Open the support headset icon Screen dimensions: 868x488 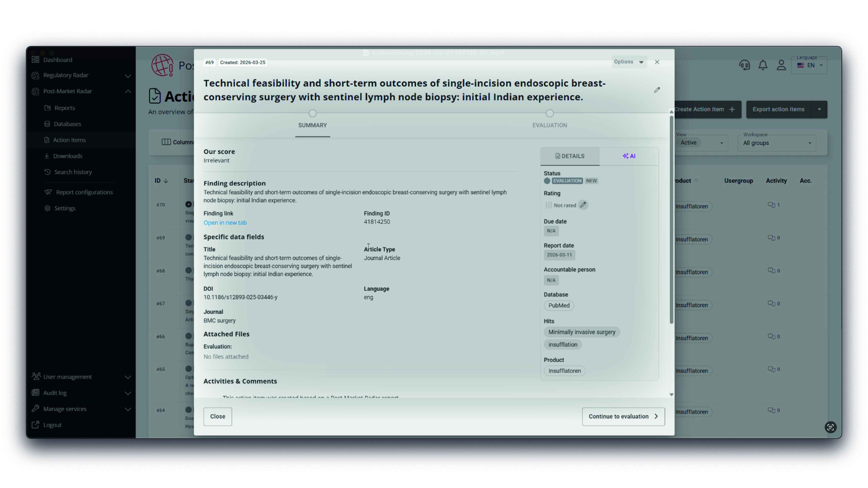point(744,65)
